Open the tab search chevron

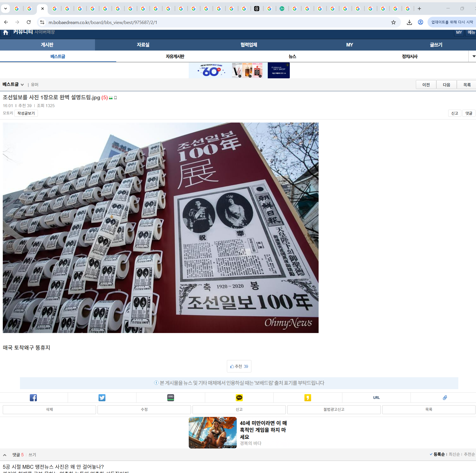[5, 9]
